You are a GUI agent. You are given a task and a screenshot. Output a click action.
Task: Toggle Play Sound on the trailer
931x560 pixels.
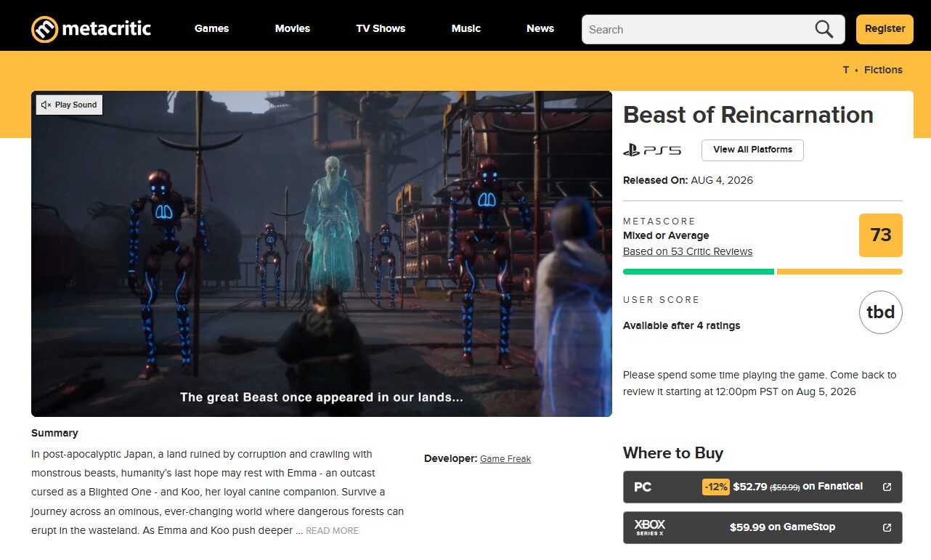(x=70, y=105)
